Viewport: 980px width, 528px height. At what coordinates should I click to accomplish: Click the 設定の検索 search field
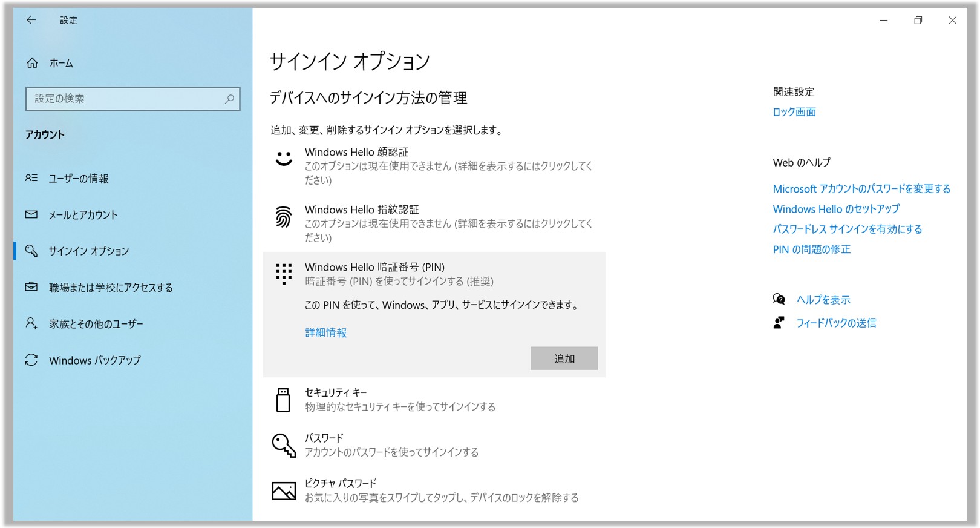pyautogui.click(x=132, y=99)
